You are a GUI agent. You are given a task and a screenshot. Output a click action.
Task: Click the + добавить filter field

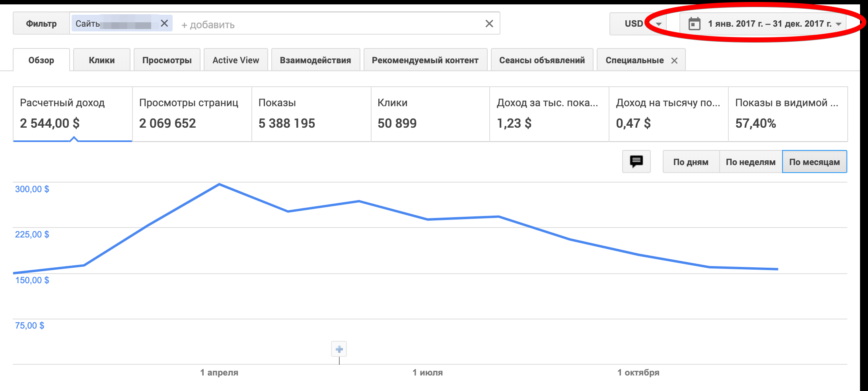pyautogui.click(x=208, y=25)
